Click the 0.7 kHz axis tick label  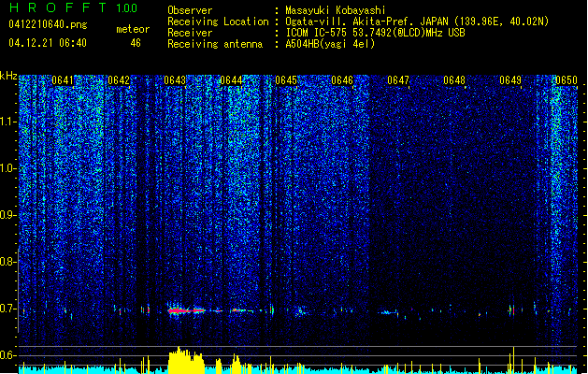point(8,309)
